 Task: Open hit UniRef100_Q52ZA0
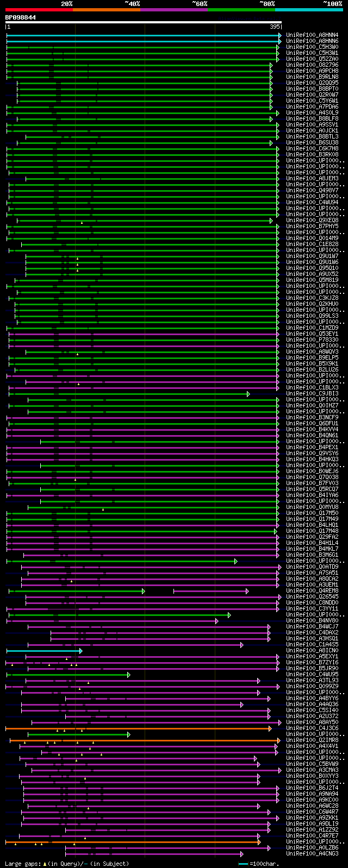[312, 59]
